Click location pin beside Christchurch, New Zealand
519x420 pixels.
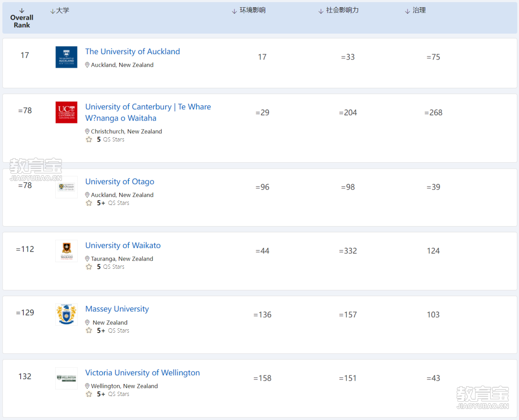pos(87,132)
